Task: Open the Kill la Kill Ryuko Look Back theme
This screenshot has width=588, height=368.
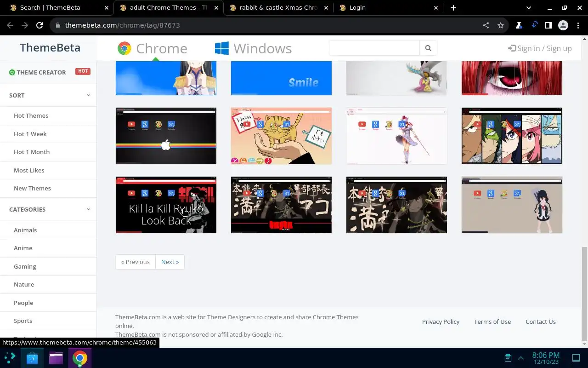Action: [x=166, y=205]
